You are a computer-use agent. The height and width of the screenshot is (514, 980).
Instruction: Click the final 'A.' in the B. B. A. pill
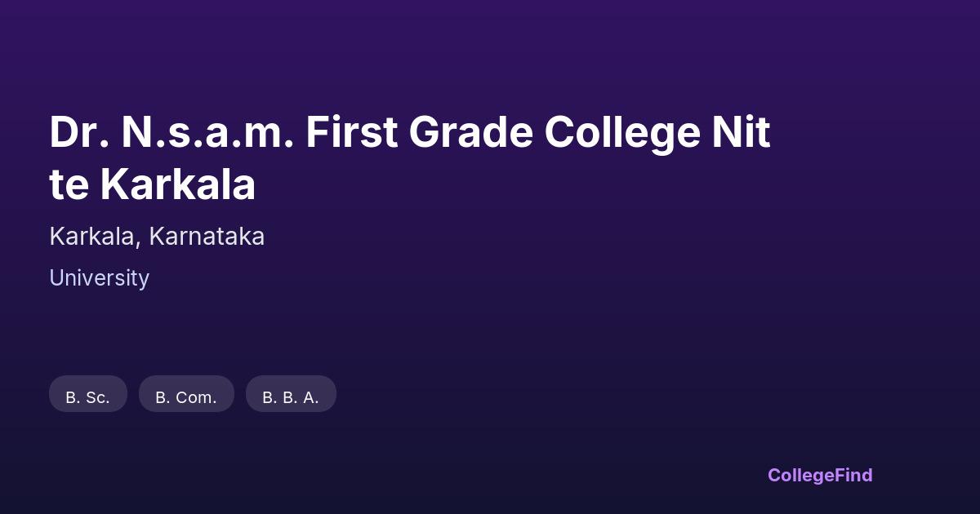(310, 398)
